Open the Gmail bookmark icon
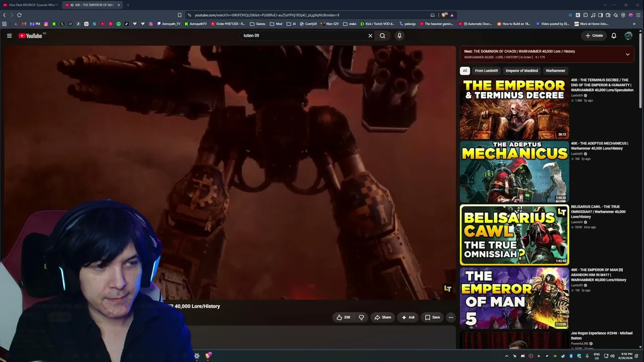644x362 pixels. 24,24
